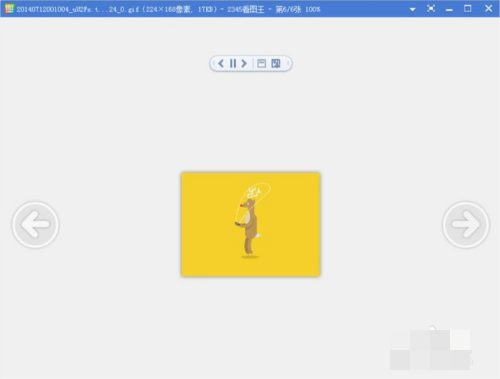Show next image with right arrow
Image resolution: width=500 pixels, height=379 pixels.
coord(466,225)
